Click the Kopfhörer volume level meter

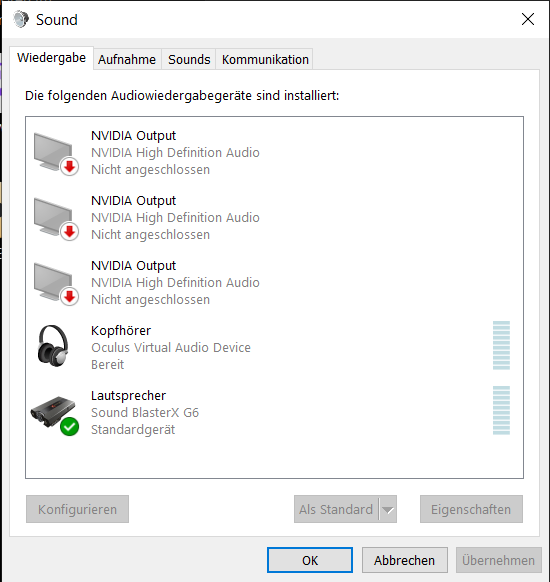[501, 346]
